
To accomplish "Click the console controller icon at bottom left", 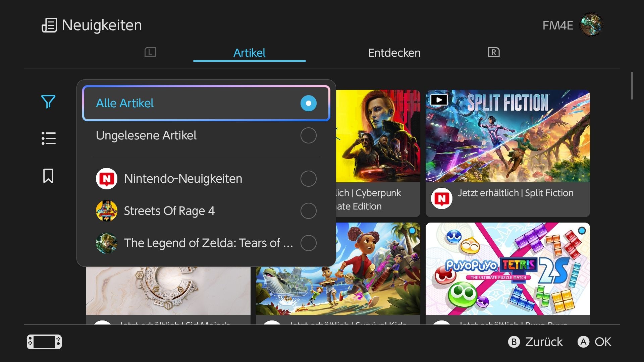I will [44, 342].
